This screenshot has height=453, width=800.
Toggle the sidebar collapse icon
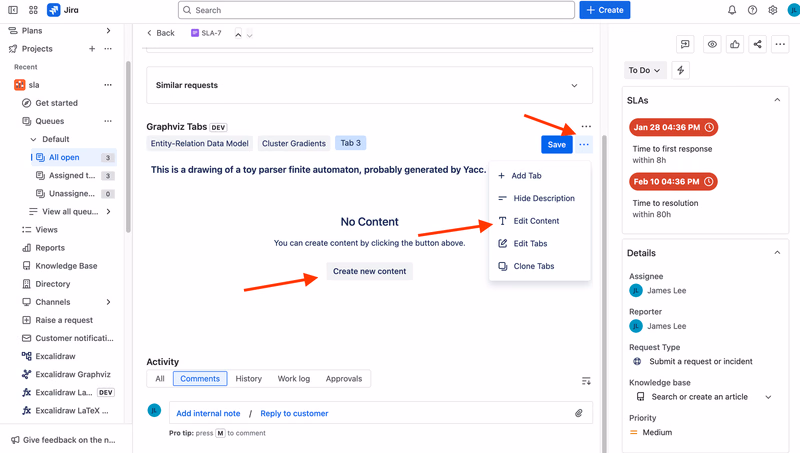13,10
